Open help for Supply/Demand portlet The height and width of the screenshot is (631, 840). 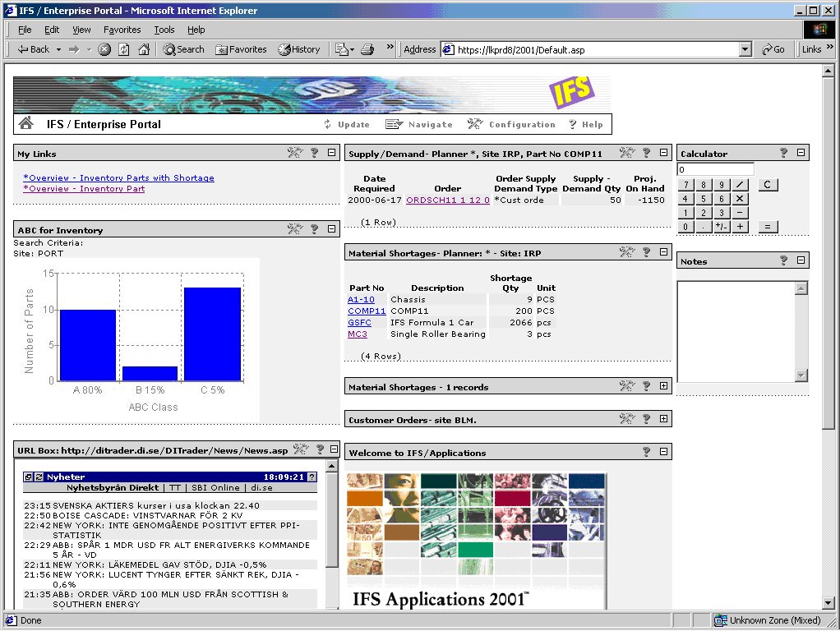point(647,153)
